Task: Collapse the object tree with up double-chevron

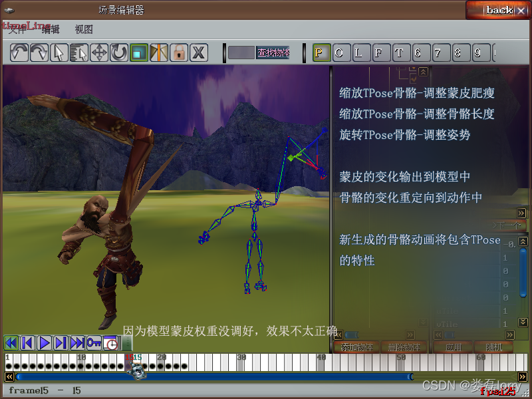Action: [x=423, y=72]
